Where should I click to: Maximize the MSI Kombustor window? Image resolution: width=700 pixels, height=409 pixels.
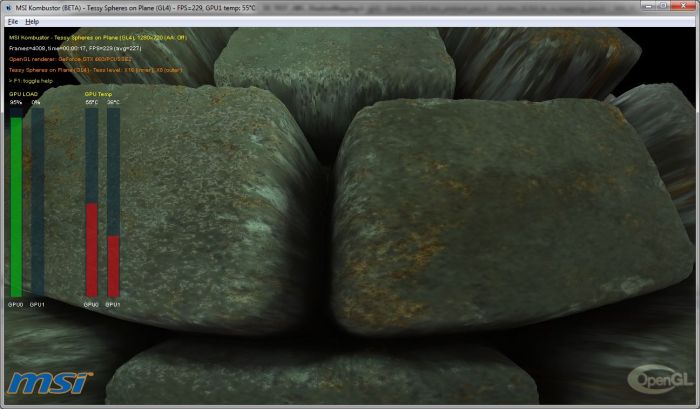click(x=663, y=5)
